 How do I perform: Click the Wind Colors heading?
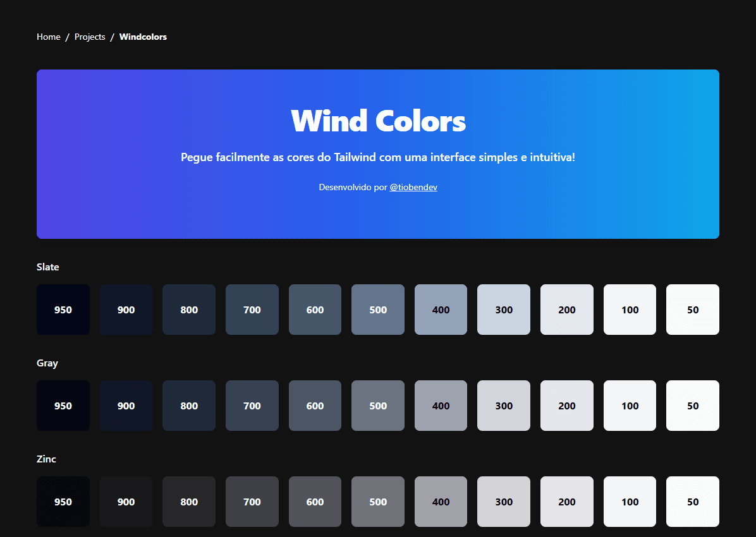tap(378, 121)
